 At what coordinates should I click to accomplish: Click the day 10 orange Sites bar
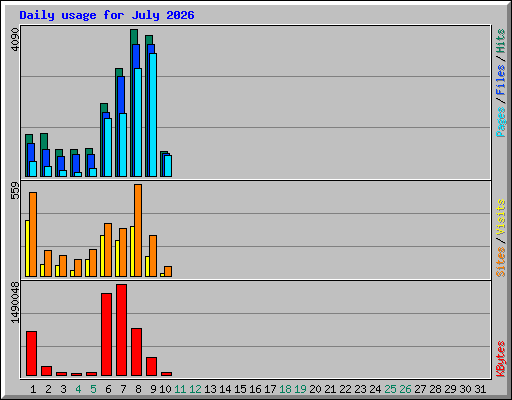[168, 271]
